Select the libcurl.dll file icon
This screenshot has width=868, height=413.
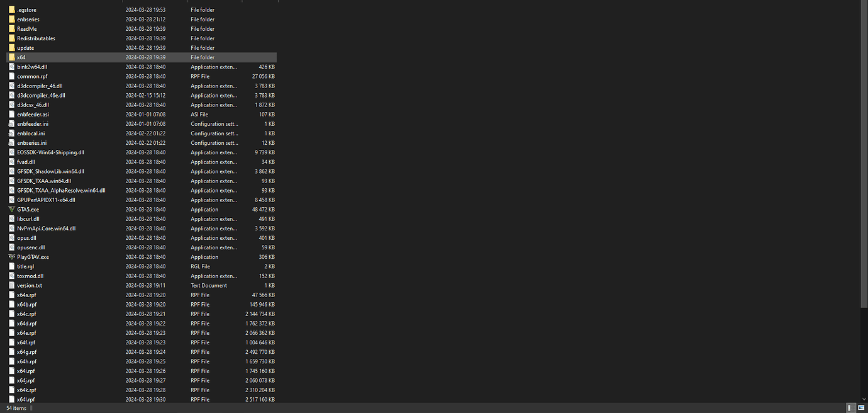click(11, 219)
